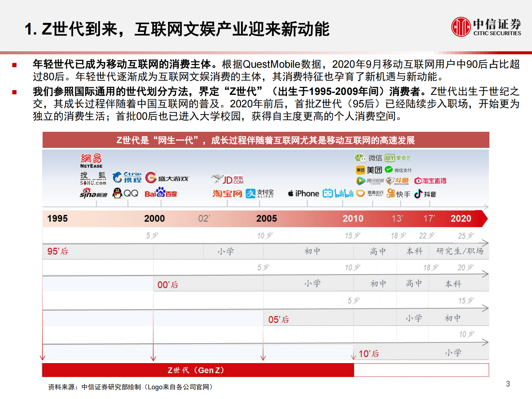Click the 10'后 row label
The height and width of the screenshot is (399, 532).
click(369, 354)
